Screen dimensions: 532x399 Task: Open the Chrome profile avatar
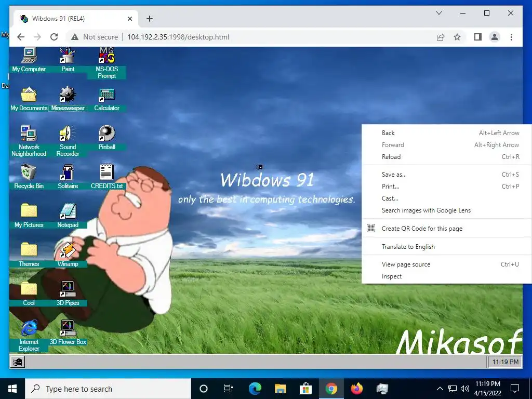[495, 37]
